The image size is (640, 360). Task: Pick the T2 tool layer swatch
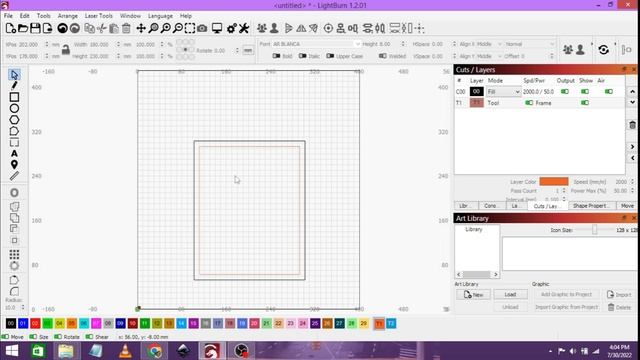[391, 324]
